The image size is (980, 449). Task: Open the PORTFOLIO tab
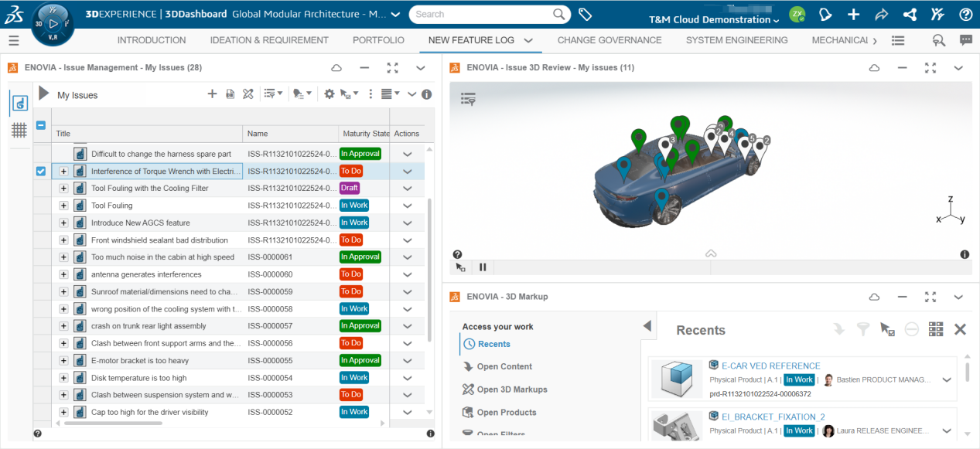click(x=378, y=40)
